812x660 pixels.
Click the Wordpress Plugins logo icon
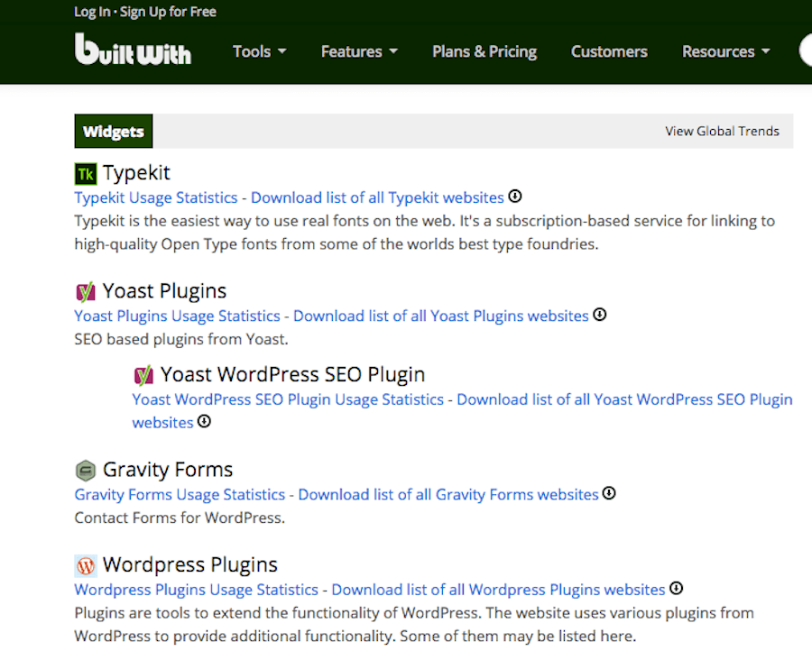tap(86, 566)
